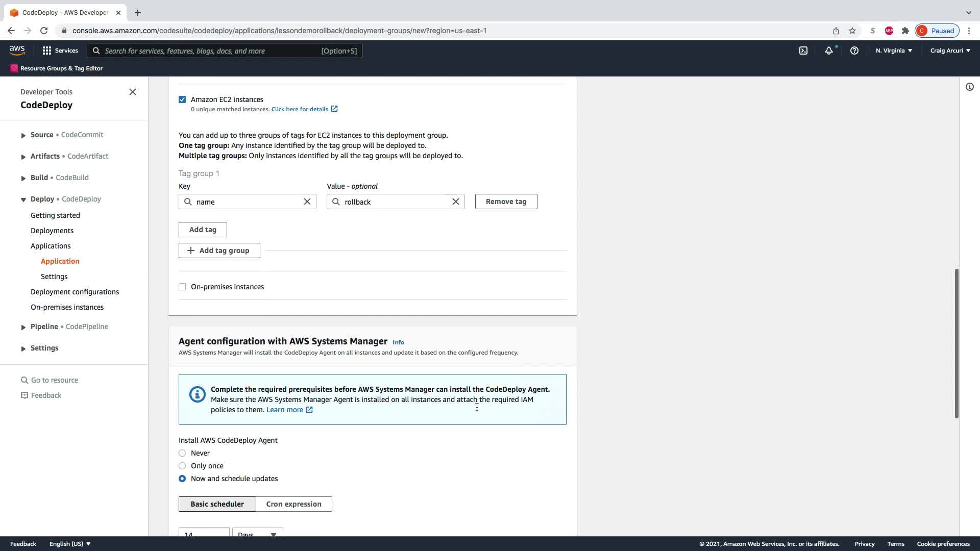Viewport: 980px width, 551px height.
Task: Select the Only once radio option
Action: point(182,466)
